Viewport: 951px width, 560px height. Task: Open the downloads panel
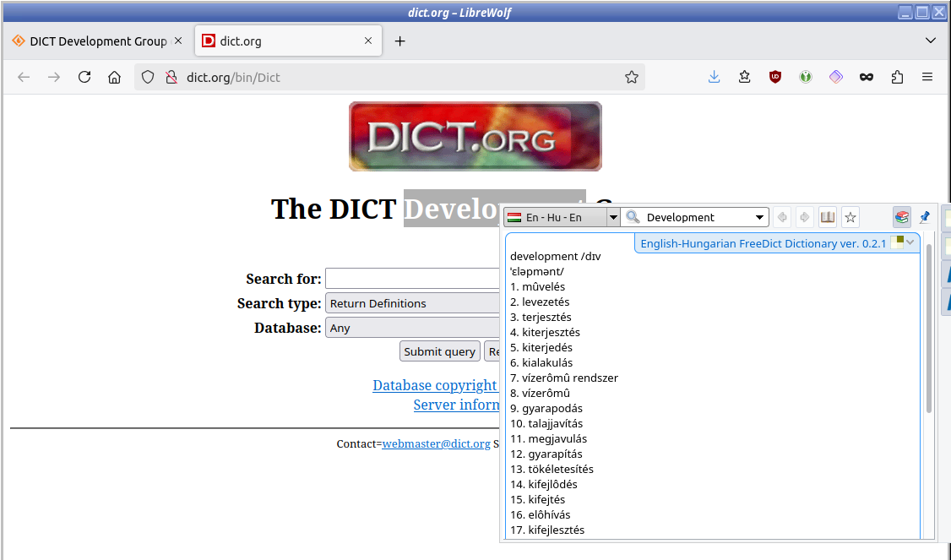pos(714,77)
